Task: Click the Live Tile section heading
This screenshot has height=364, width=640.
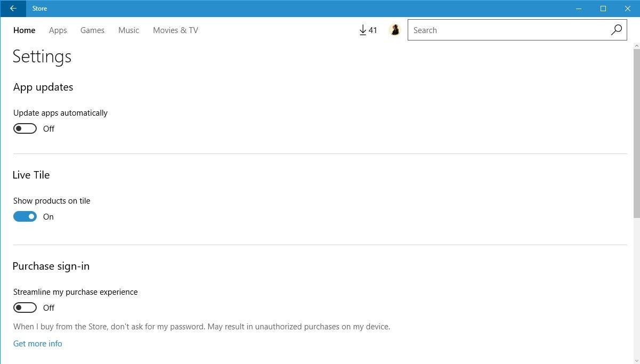Action: [31, 175]
